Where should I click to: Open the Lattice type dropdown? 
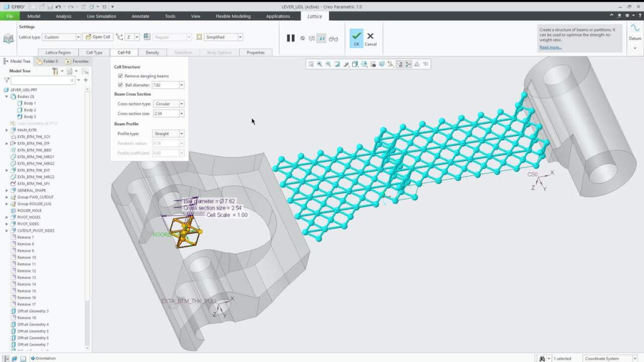click(x=78, y=37)
